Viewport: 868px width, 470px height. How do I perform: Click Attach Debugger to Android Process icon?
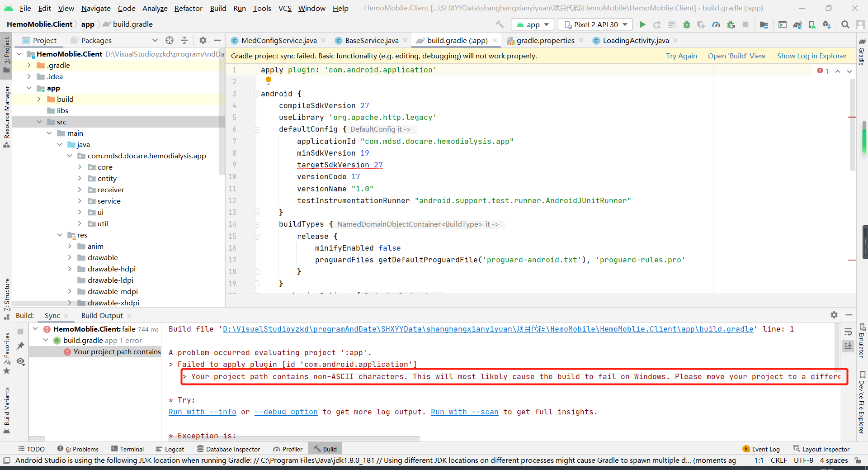coord(731,24)
